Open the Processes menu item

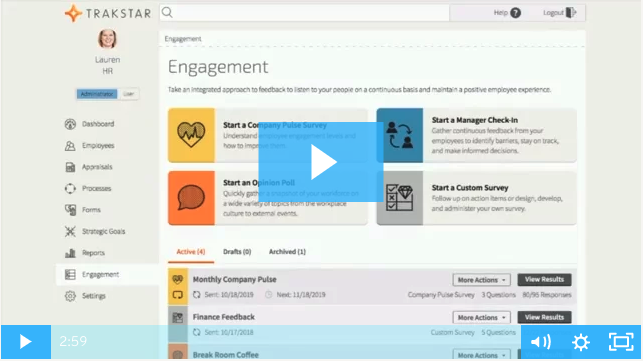pos(96,188)
